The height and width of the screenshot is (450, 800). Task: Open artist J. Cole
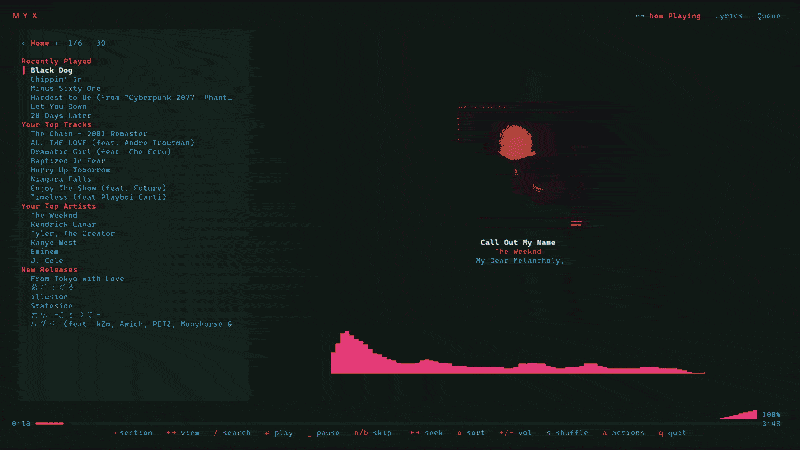pyautogui.click(x=46, y=261)
